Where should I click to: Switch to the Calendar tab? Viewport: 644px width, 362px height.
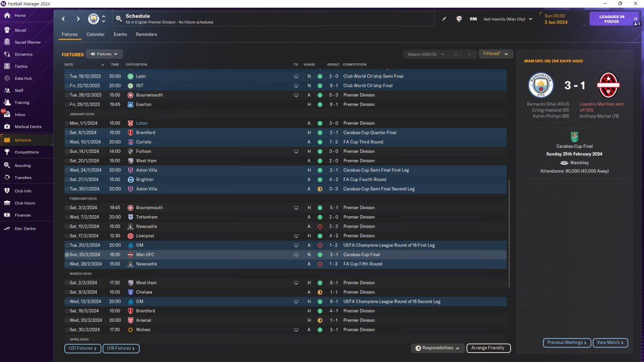point(96,35)
